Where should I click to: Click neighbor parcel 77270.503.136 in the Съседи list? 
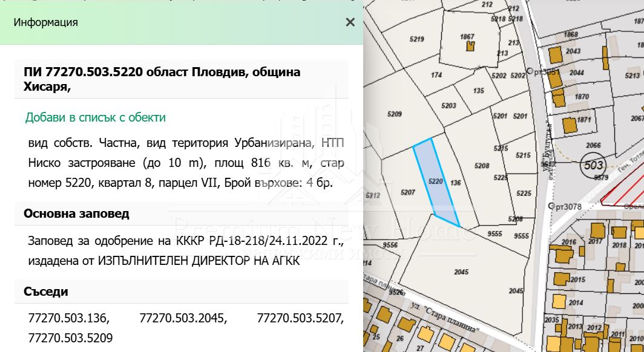coord(68,318)
